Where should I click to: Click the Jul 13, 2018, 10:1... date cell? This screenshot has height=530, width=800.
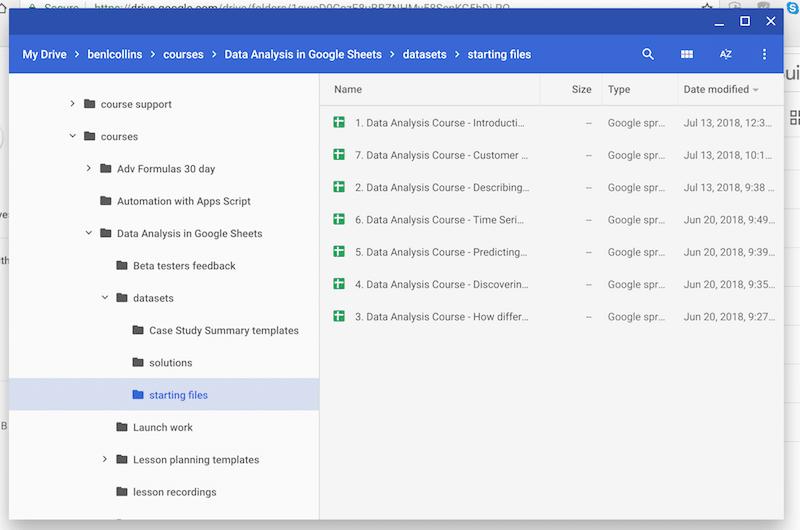(728, 155)
